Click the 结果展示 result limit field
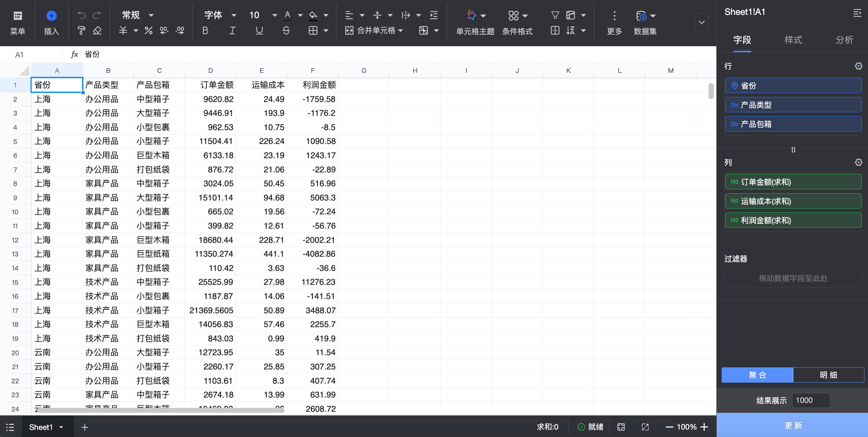Screen dimensions: 868x437 810,400
